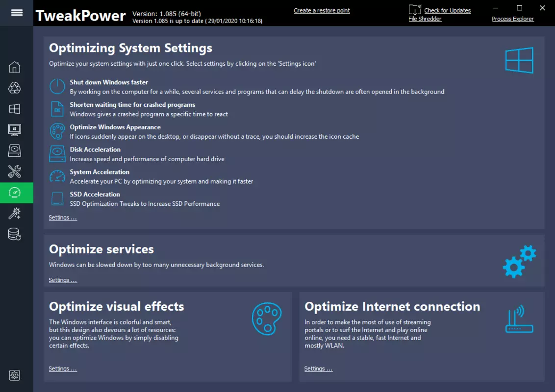Open Settings link under Optimizing System Settings
The image size is (555, 392).
click(63, 218)
